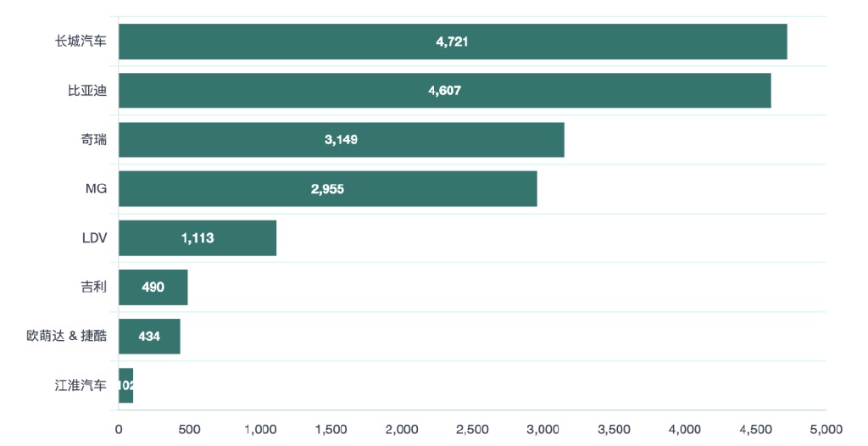Click the MG category label text
Image resolution: width=868 pixels, height=446 pixels.
click(x=96, y=188)
